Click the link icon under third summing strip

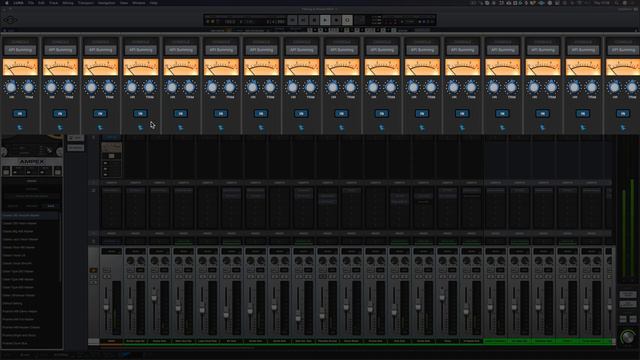100,128
